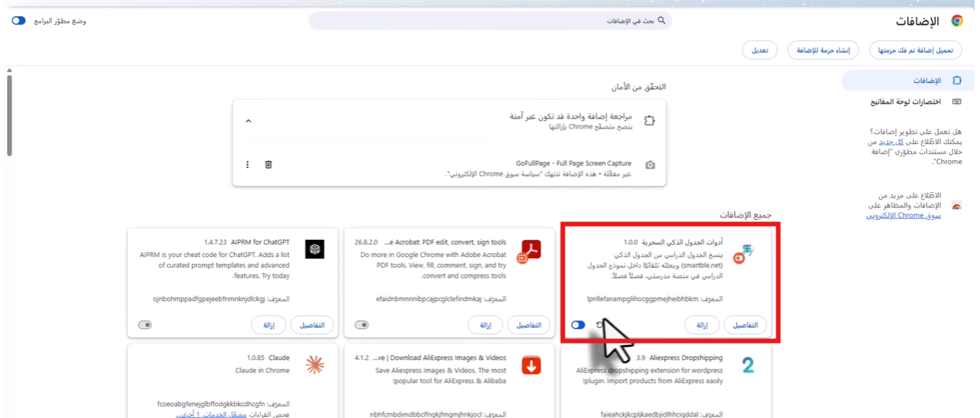Click the AIPRM for ChatGPT title text
This screenshot has height=418, width=980.
tap(262, 242)
